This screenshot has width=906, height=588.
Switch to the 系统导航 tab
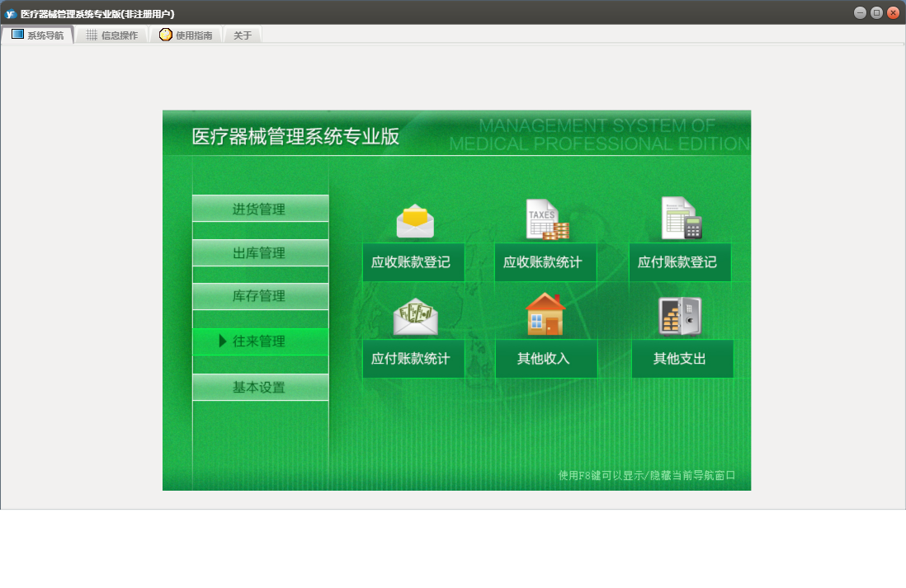(x=38, y=35)
